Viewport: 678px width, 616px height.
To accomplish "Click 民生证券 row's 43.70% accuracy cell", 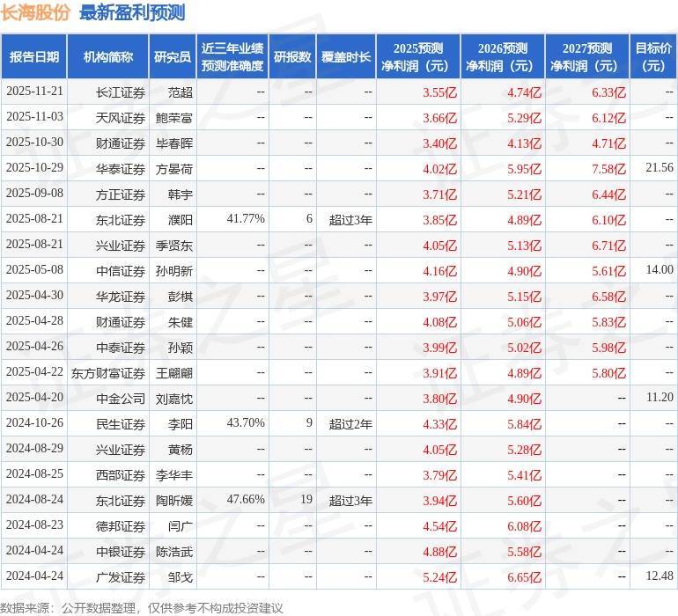I will (246, 423).
